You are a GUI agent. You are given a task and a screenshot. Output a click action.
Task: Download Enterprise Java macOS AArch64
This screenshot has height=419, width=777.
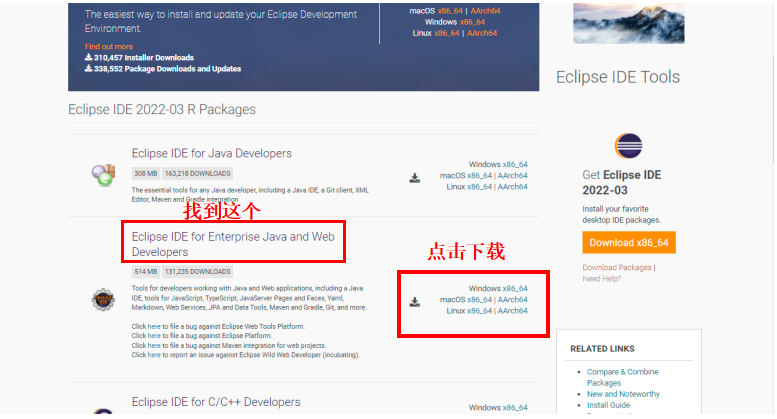pos(512,300)
